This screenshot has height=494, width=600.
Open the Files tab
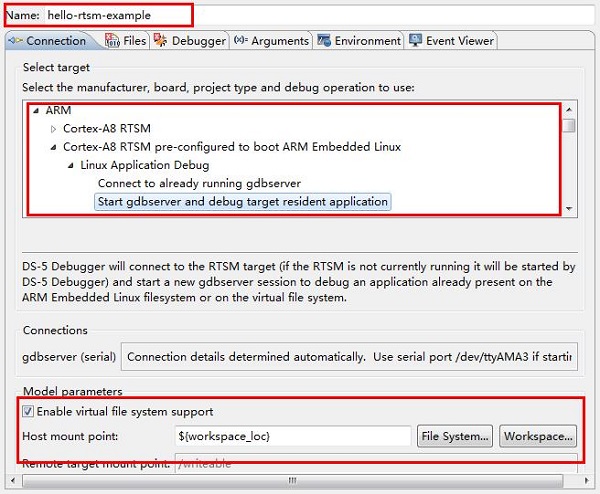[x=126, y=41]
